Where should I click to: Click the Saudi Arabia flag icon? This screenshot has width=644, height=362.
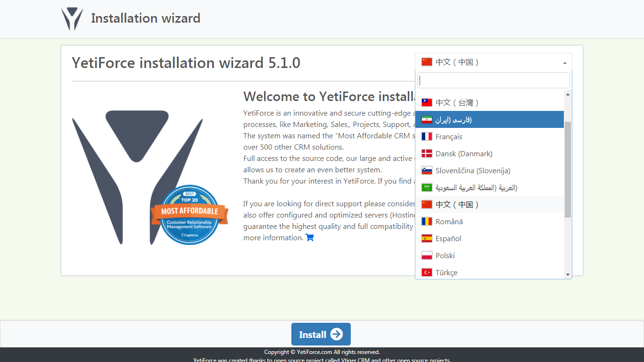coord(427,187)
